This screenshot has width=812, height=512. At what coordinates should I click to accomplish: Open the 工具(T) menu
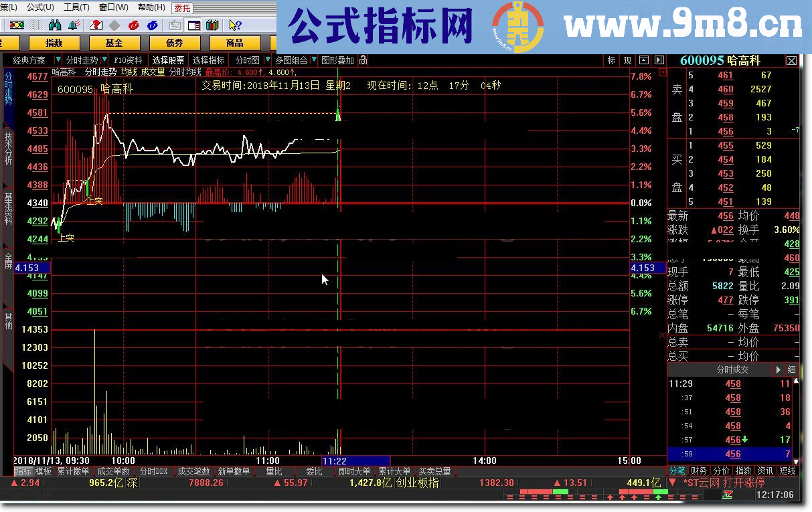pyautogui.click(x=76, y=7)
